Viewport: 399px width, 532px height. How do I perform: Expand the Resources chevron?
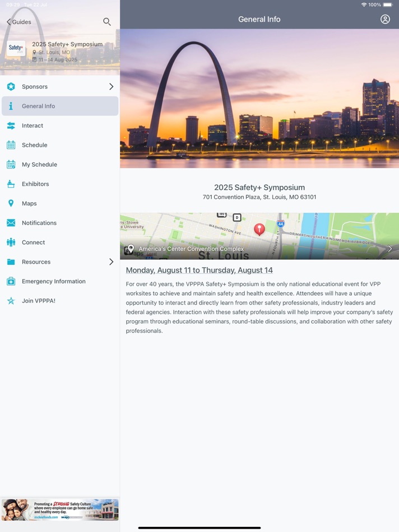click(x=111, y=262)
